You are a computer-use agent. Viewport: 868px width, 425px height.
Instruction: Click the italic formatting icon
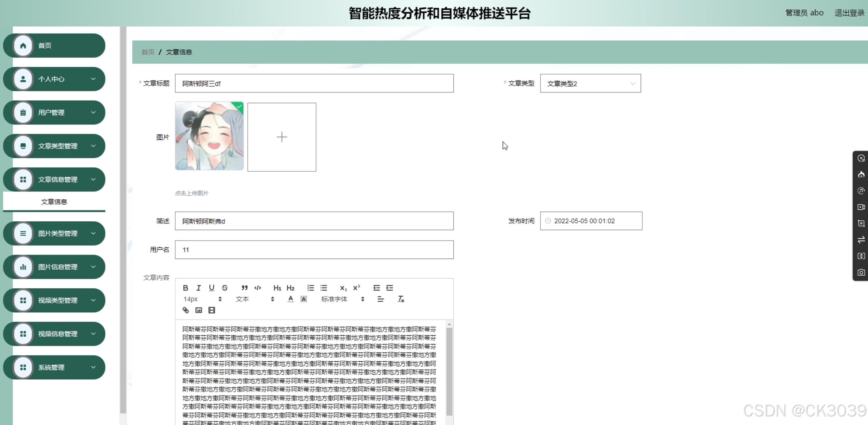pyautogui.click(x=198, y=288)
